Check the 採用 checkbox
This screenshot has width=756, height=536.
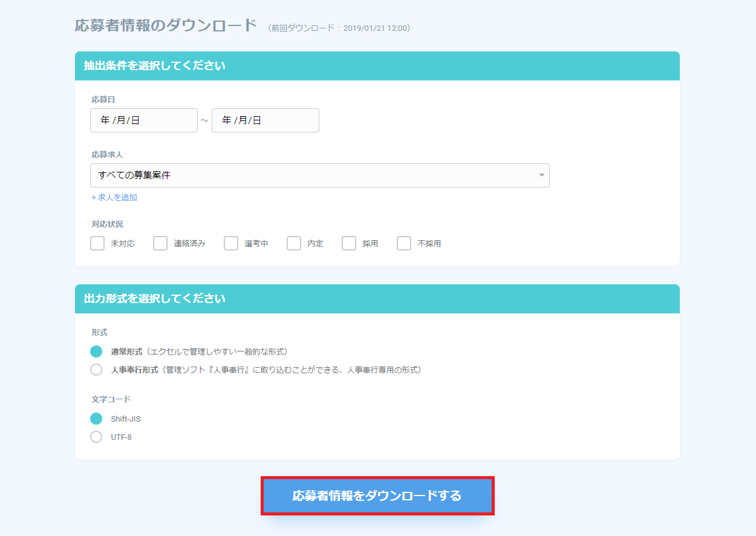coord(349,243)
